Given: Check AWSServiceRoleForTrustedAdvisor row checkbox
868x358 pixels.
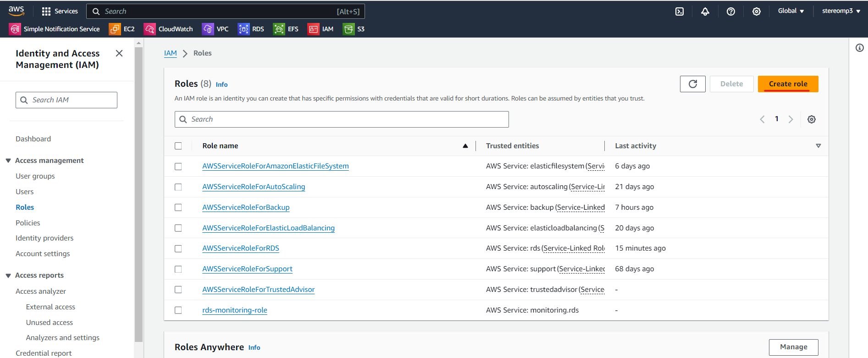Looking at the screenshot, I should tap(178, 290).
